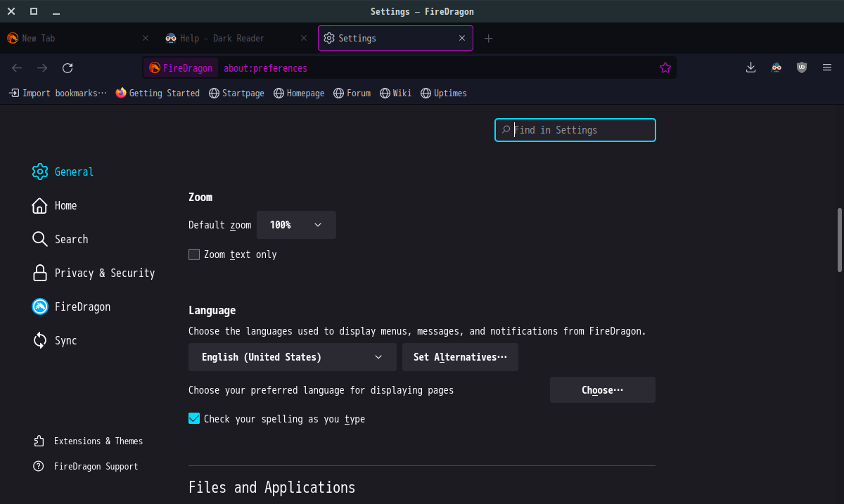
Task: Click the Choose button for page languages
Action: coord(603,390)
